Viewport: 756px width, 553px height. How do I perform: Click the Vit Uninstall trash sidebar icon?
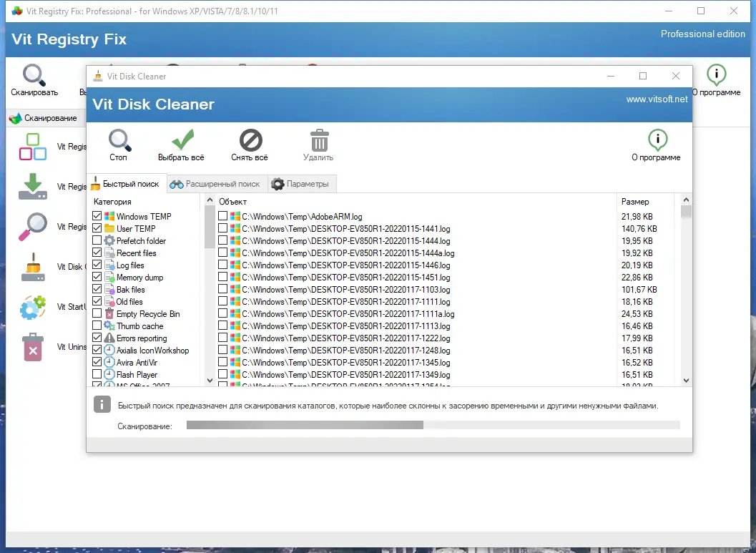point(33,347)
